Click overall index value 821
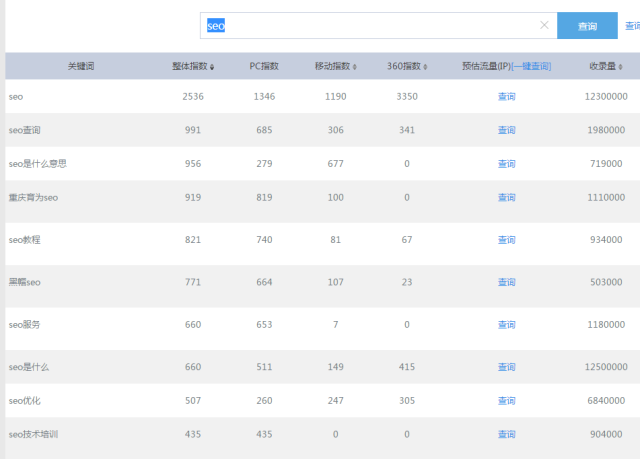The width and height of the screenshot is (640, 459). pos(193,240)
